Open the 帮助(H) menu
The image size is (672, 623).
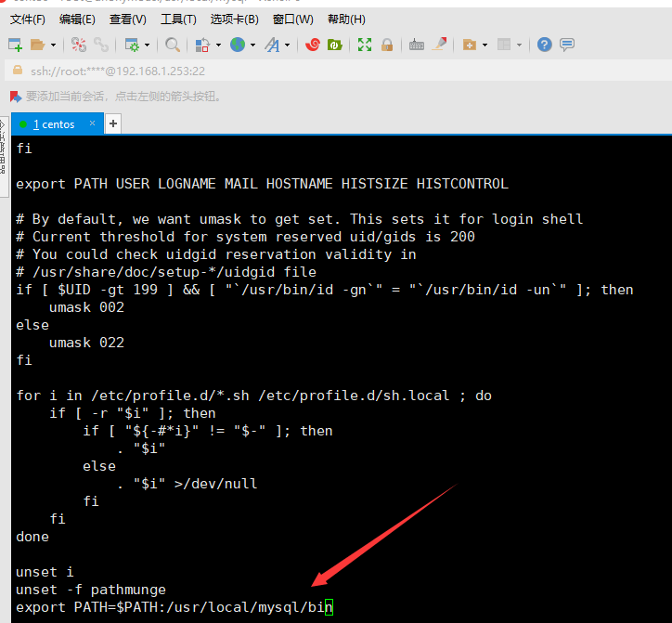coord(346,19)
